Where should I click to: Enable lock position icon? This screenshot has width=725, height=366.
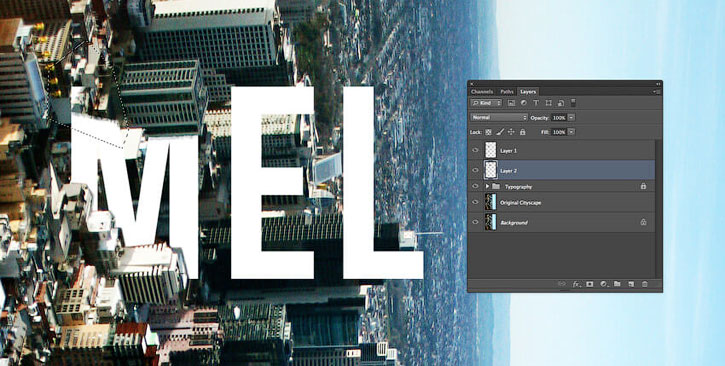click(511, 132)
